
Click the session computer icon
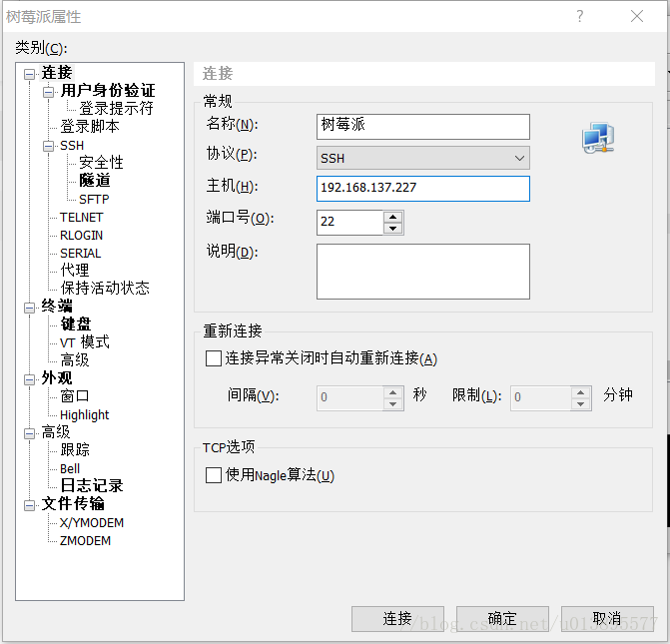[598, 138]
